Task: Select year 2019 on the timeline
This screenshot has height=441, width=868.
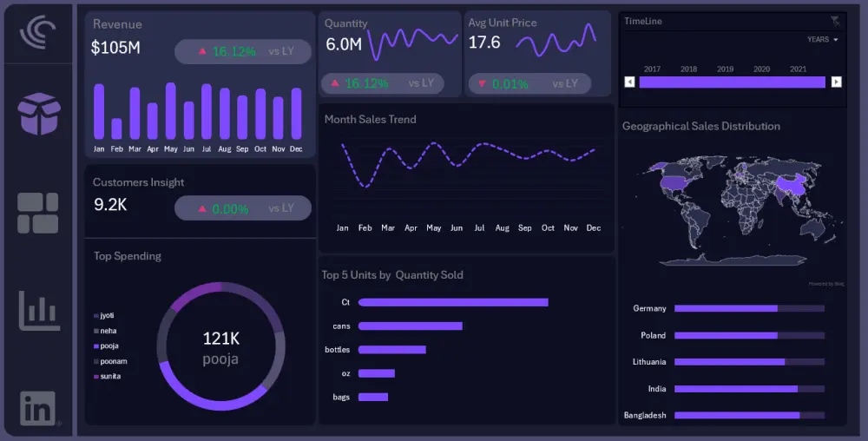Action: click(725, 69)
